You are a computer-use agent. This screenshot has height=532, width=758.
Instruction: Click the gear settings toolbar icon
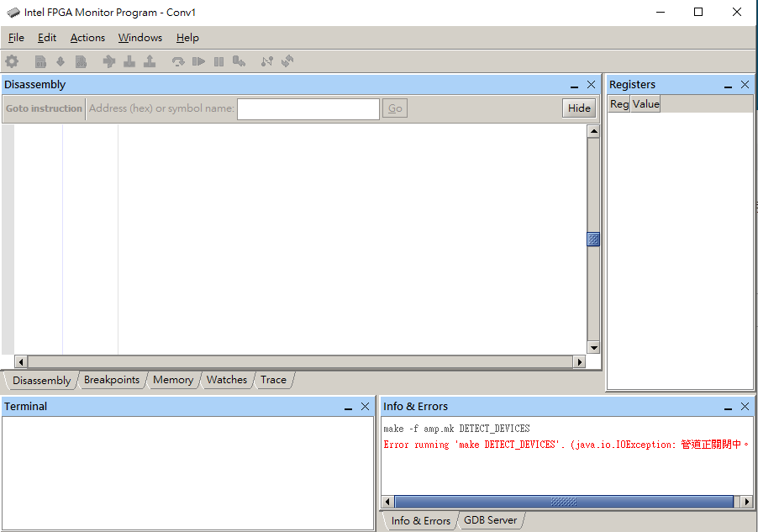pyautogui.click(x=12, y=61)
